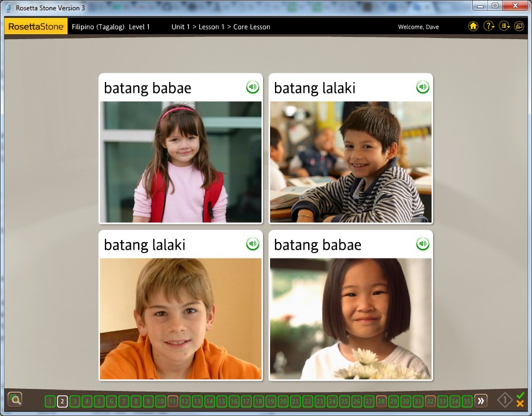
Task: Show next screens with double-arrow button
Action: tap(481, 401)
